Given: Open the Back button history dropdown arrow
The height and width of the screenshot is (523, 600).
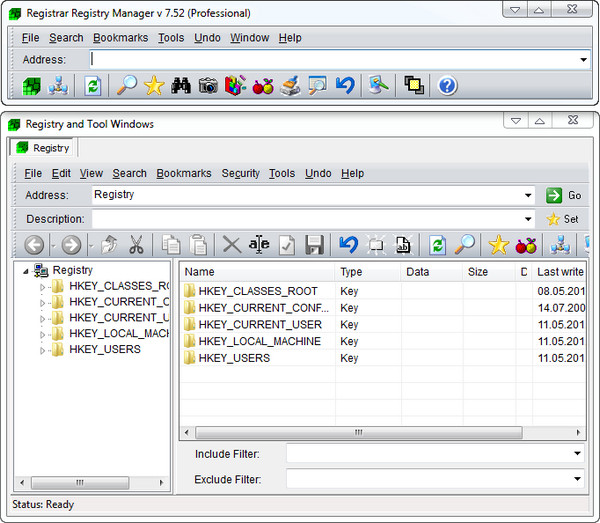Looking at the screenshot, I should tap(53, 246).
